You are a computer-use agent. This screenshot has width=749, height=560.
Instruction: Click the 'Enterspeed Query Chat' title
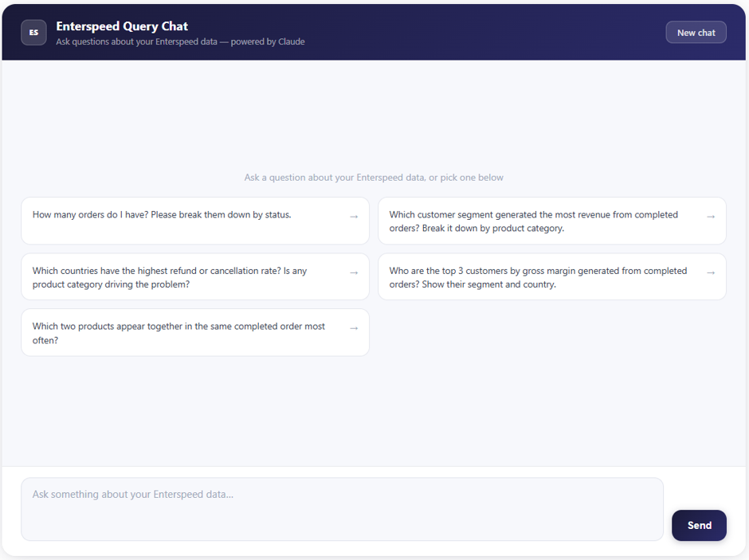(122, 26)
